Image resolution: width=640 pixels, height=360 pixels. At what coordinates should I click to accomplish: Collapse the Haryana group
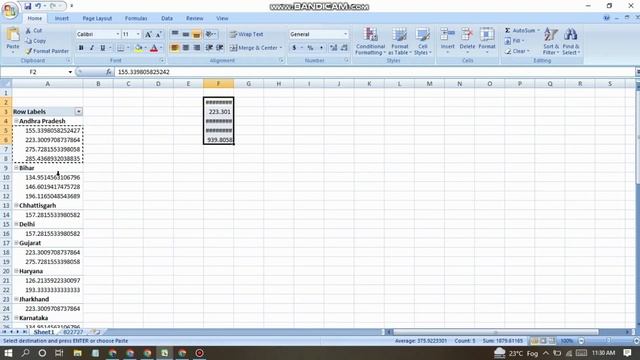[16, 271]
